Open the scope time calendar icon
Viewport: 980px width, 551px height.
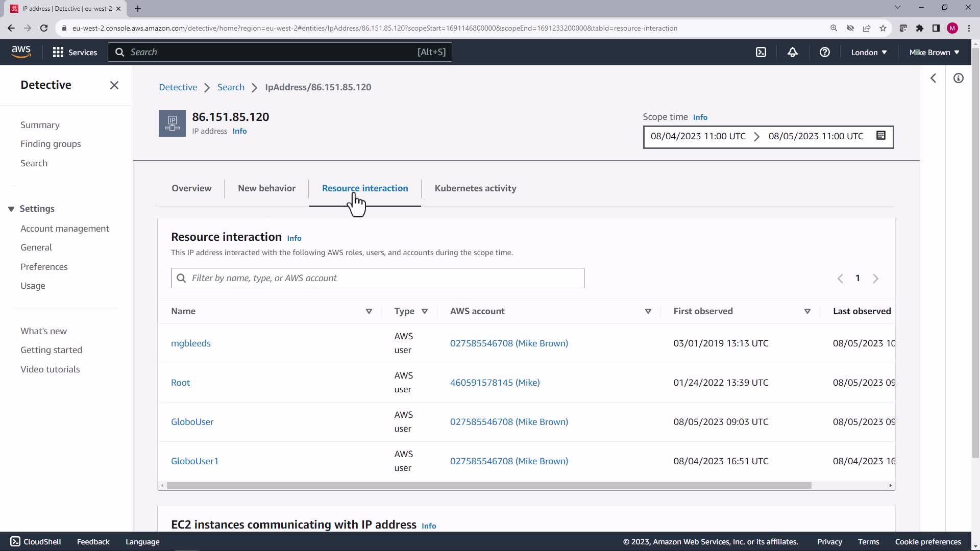pos(881,136)
